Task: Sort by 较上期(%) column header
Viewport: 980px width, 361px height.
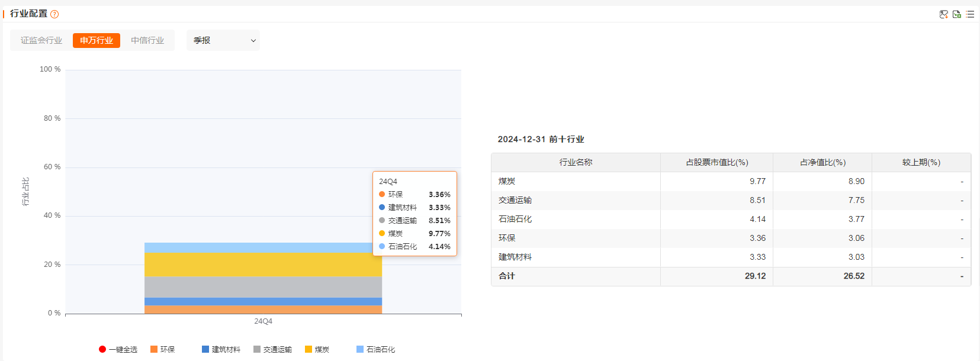Action: pyautogui.click(x=921, y=162)
